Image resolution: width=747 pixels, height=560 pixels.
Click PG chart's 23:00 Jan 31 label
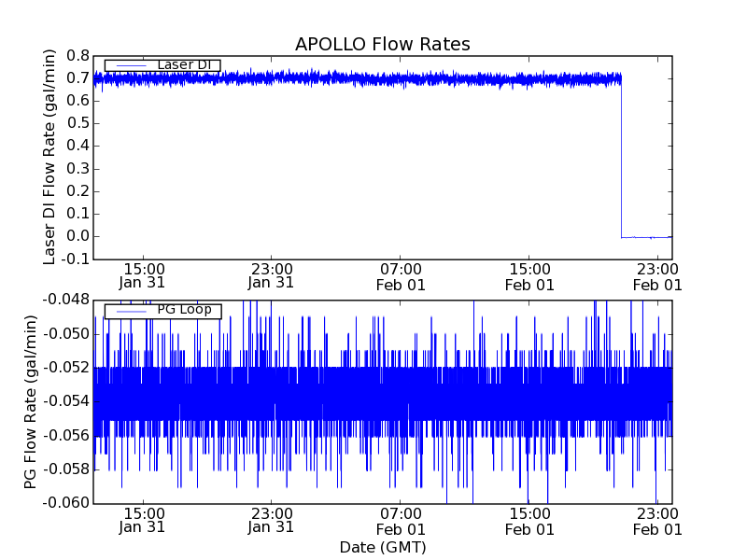[x=271, y=521]
